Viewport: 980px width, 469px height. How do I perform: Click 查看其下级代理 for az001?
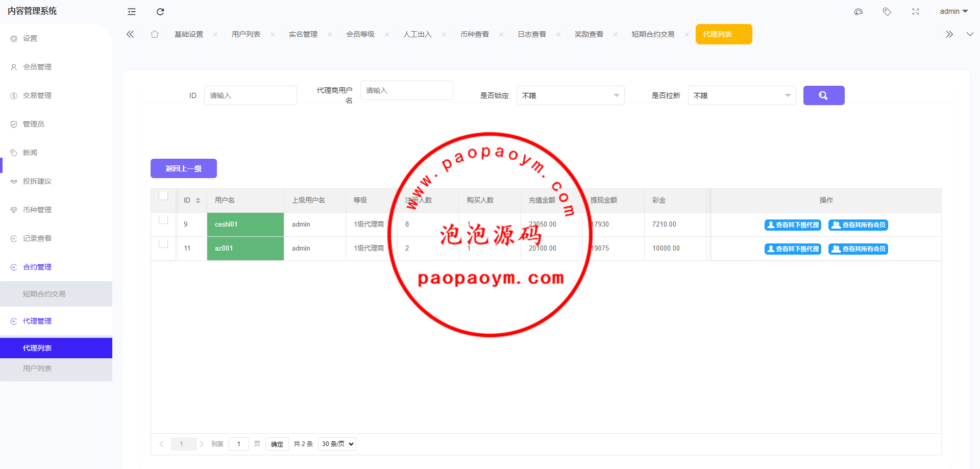coord(793,249)
